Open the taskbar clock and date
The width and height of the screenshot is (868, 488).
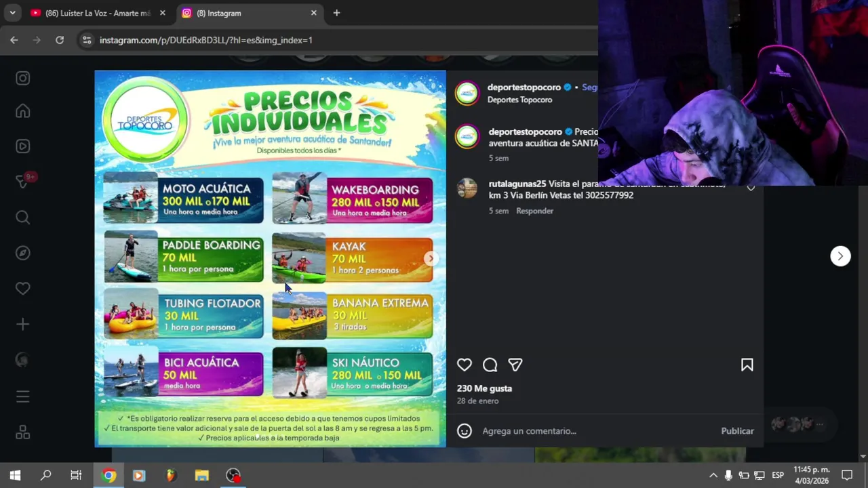point(812,475)
